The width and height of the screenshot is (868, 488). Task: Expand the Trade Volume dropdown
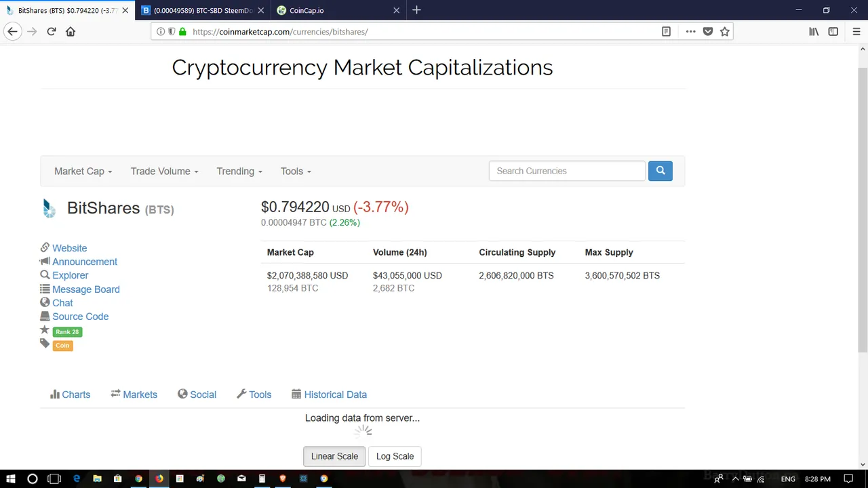(165, 171)
